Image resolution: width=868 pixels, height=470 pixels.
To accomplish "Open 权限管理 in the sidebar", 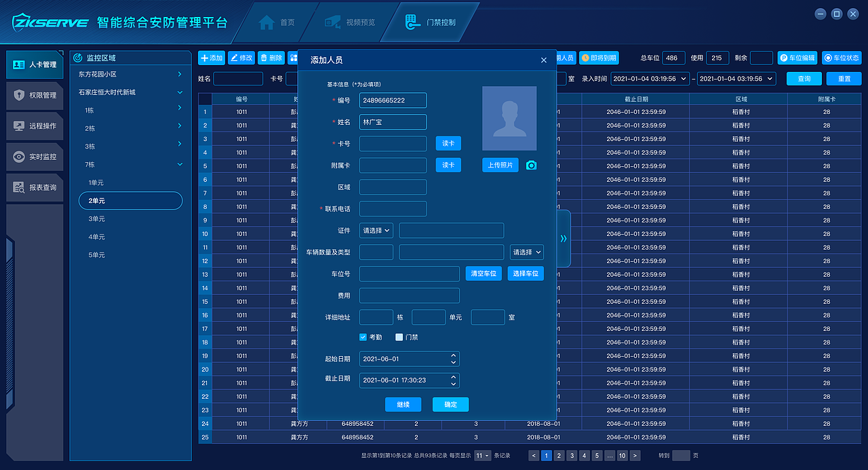I will (x=35, y=96).
